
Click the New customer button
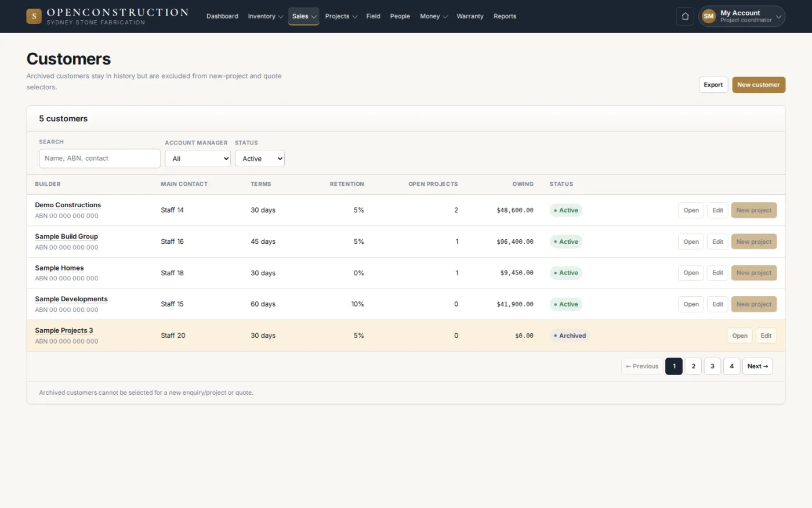pos(759,85)
